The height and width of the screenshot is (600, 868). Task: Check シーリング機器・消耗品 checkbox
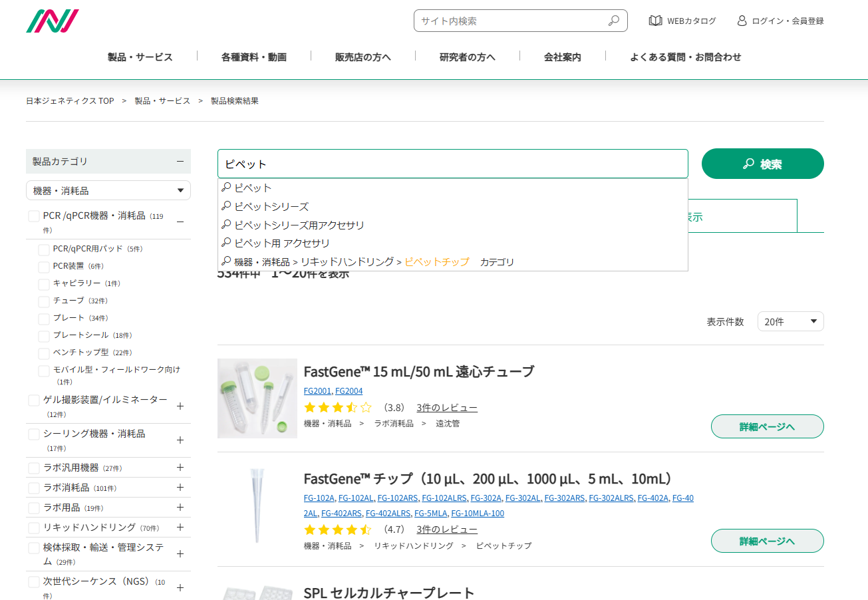click(x=34, y=434)
